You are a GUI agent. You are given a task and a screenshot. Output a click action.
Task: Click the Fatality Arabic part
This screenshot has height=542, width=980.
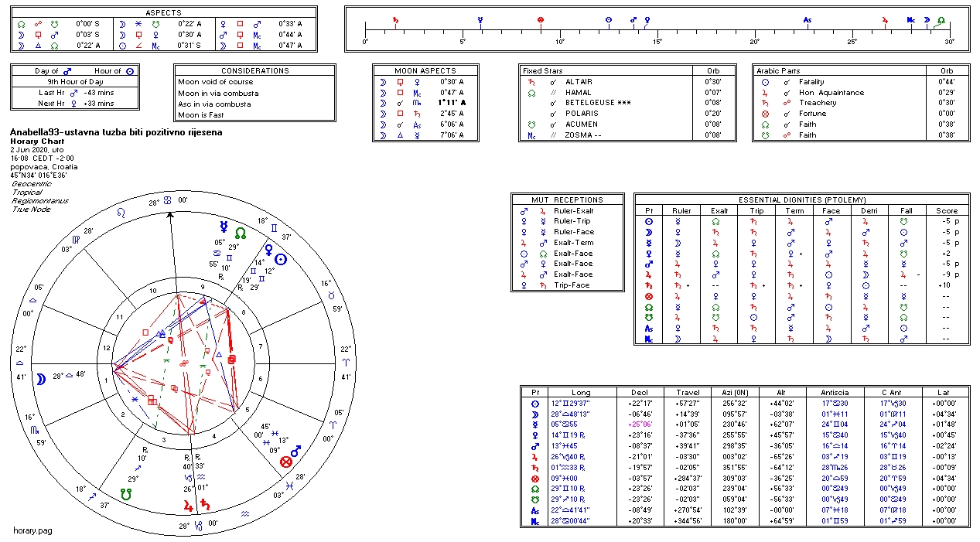(x=811, y=81)
